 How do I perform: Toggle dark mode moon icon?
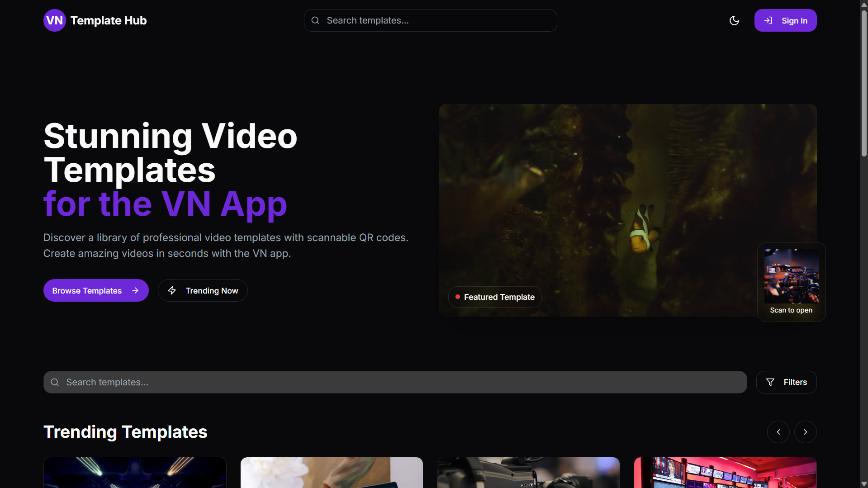point(734,20)
